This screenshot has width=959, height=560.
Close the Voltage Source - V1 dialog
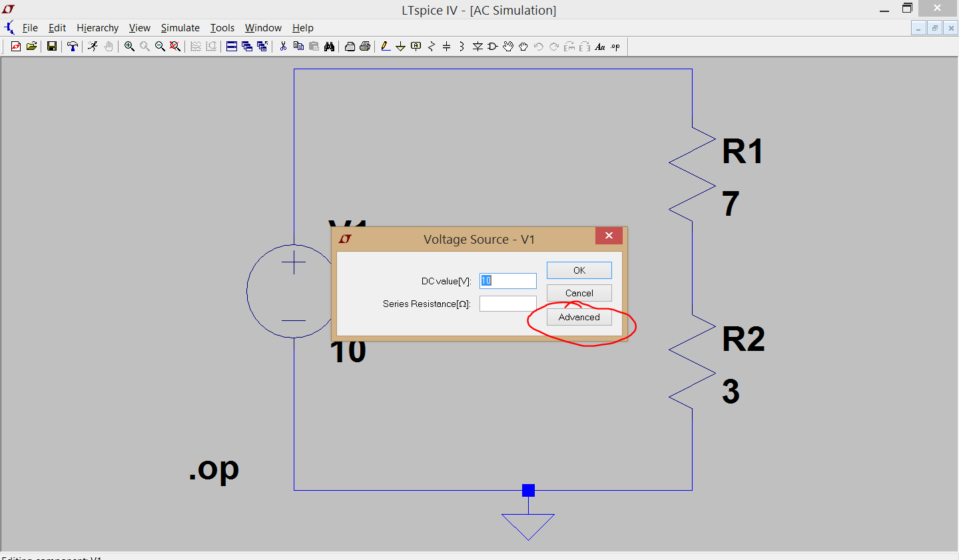click(x=609, y=236)
